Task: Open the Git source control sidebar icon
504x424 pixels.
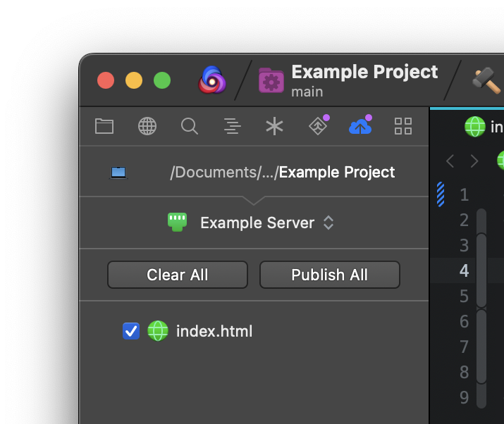Action: point(319,125)
